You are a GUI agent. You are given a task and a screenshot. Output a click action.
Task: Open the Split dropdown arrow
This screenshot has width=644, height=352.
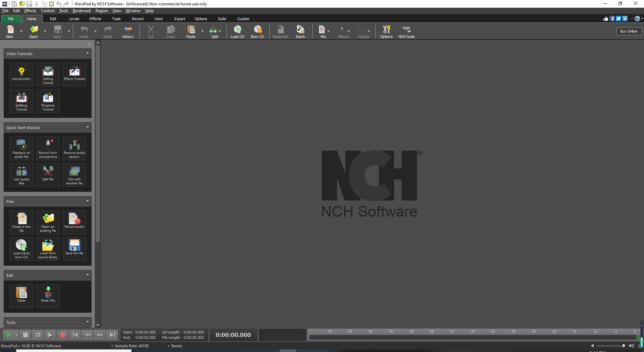click(x=220, y=31)
